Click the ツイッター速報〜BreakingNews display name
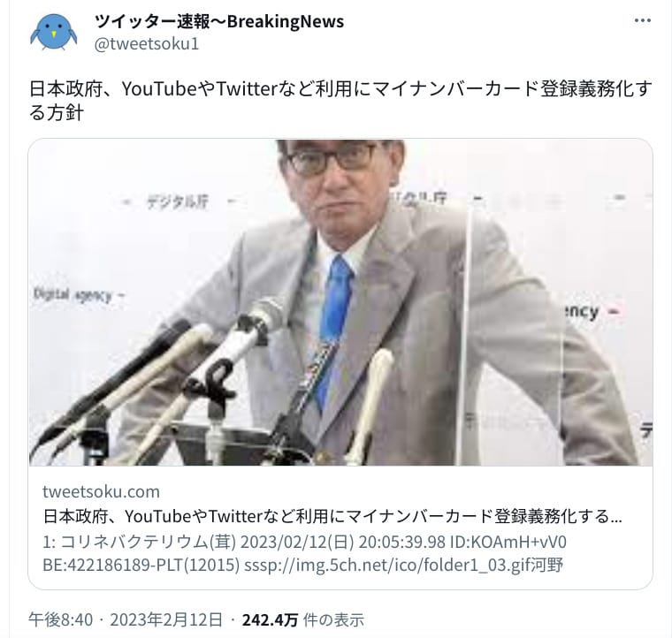 click(219, 21)
